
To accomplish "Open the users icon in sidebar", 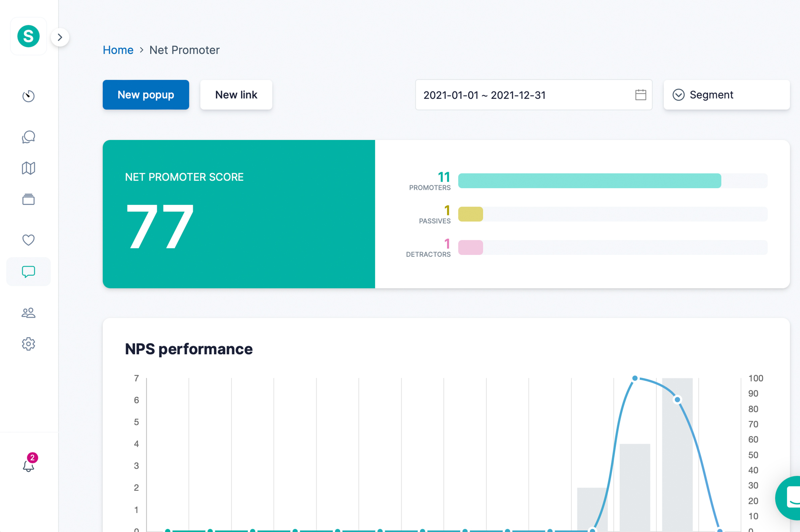I will point(28,313).
